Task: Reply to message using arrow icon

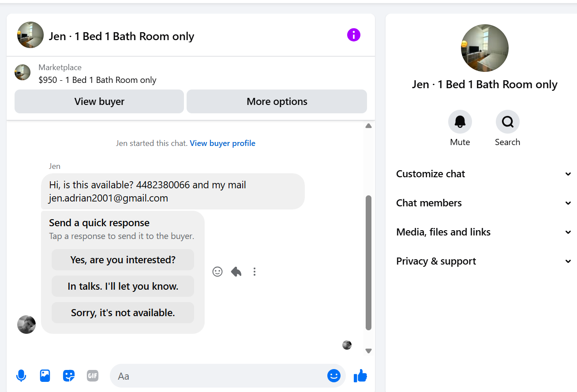Action: 236,272
